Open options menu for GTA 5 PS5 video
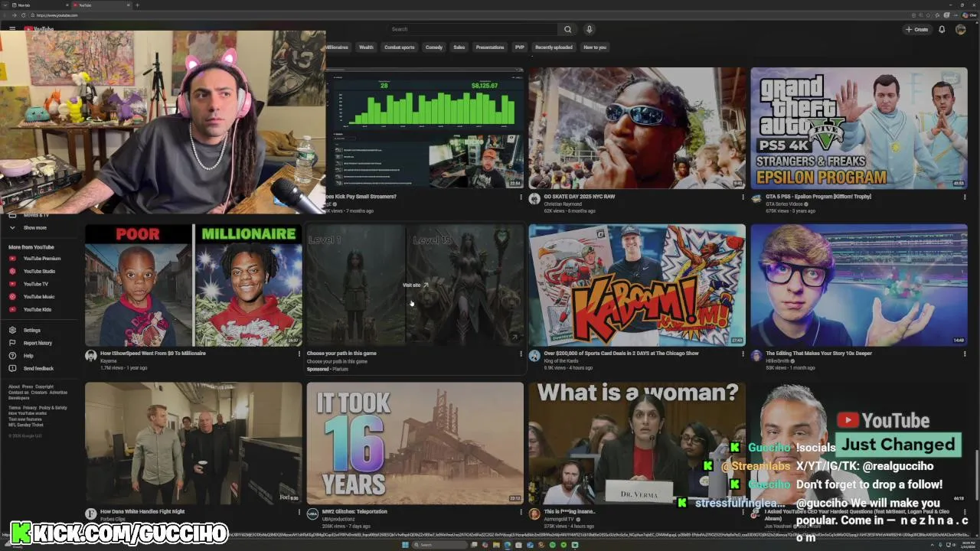Viewport: 980px width, 551px height. tap(964, 197)
